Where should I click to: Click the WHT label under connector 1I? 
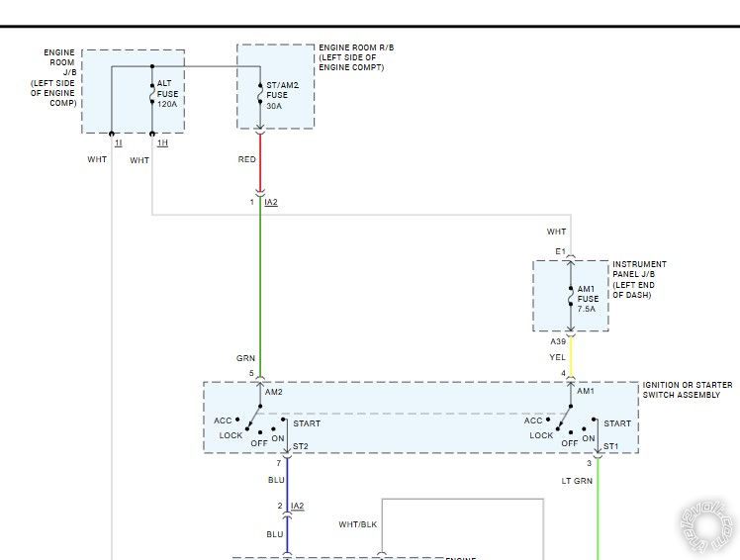pos(97,159)
